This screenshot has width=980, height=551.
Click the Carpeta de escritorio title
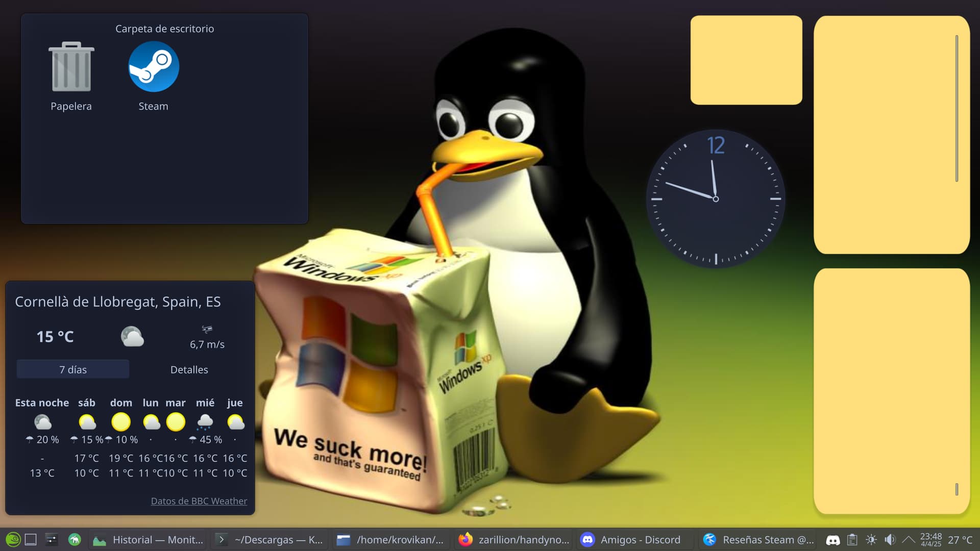point(164,29)
